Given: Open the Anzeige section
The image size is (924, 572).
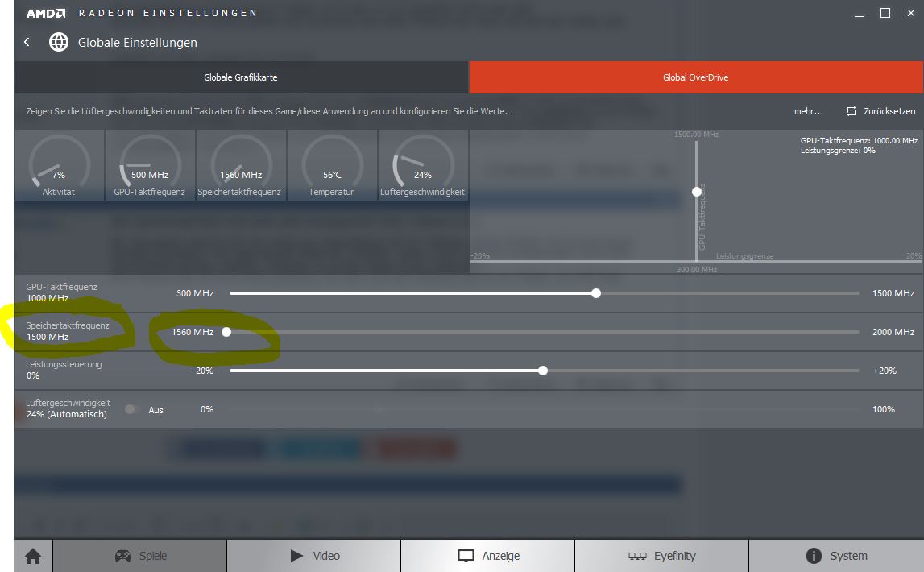Looking at the screenshot, I should click(x=487, y=556).
